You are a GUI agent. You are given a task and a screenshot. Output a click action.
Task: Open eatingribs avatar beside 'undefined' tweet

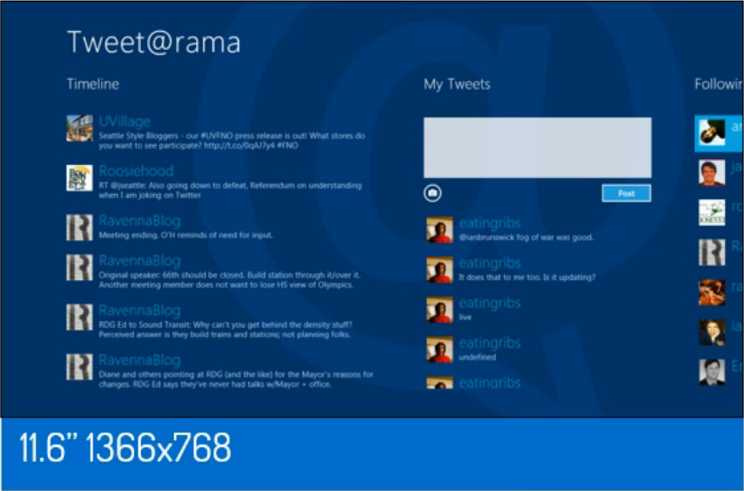(x=439, y=349)
